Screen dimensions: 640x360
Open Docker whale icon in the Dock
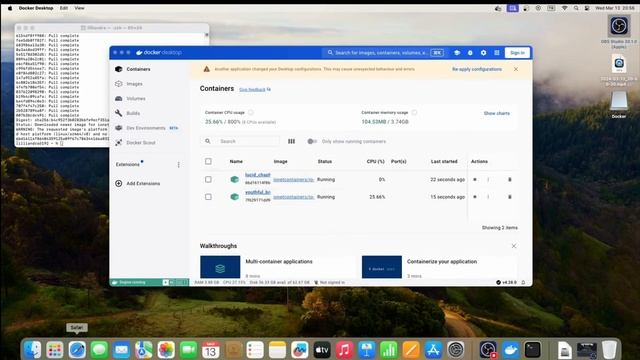(x=511, y=350)
